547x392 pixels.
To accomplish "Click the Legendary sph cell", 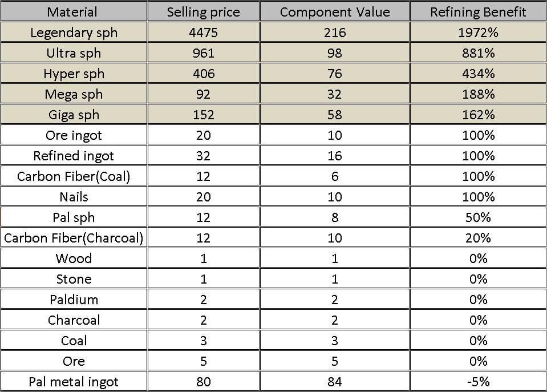I will (74, 33).
